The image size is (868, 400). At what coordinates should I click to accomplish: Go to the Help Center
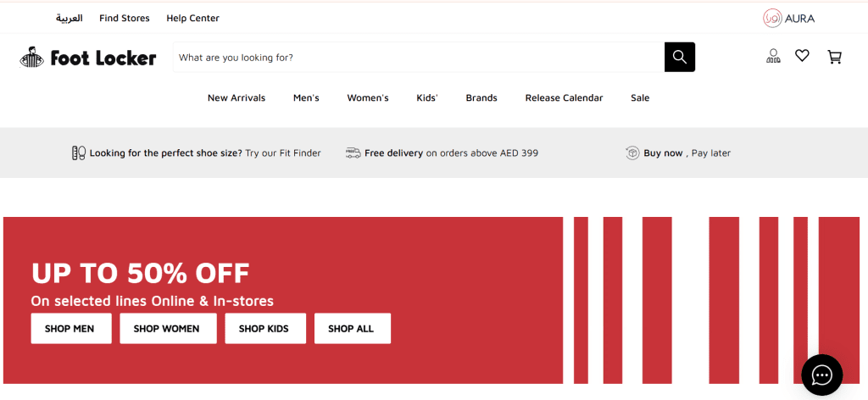point(192,18)
